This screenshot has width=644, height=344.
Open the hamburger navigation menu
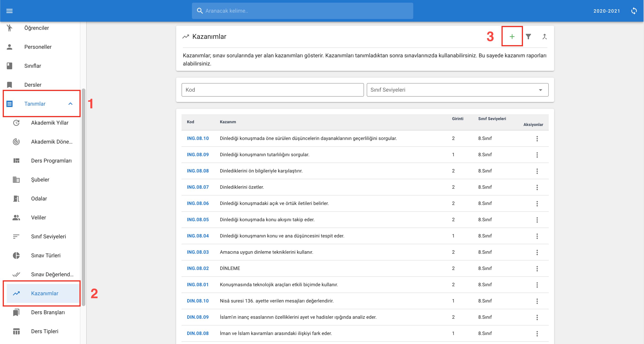9,11
